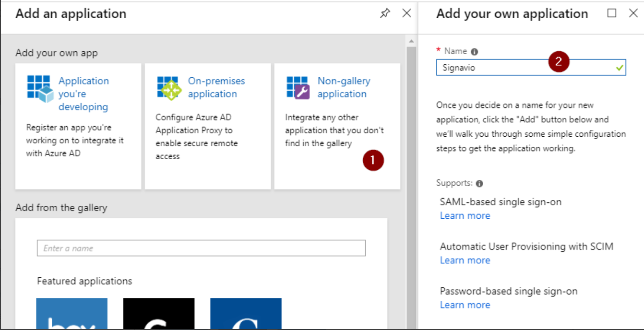Click the gallery search box 'Enter a name'

pos(201,248)
